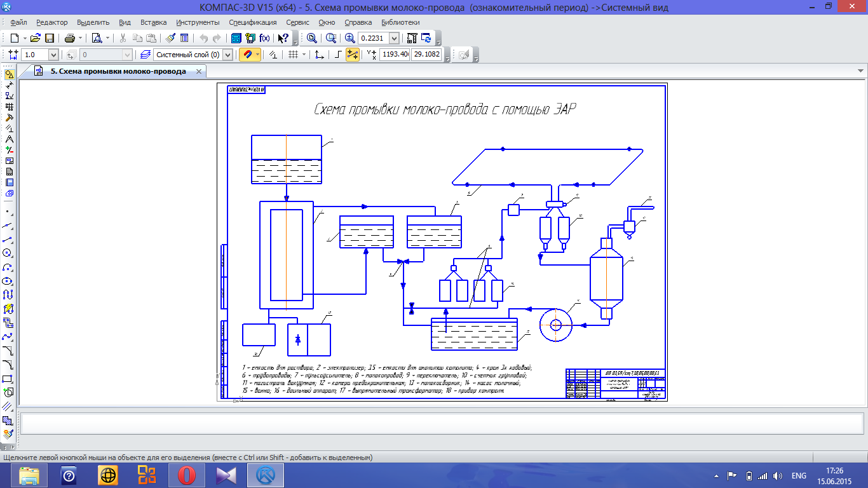Screen dimensions: 868x488
Task: Open the document tabs list arrow
Action: click(862, 71)
